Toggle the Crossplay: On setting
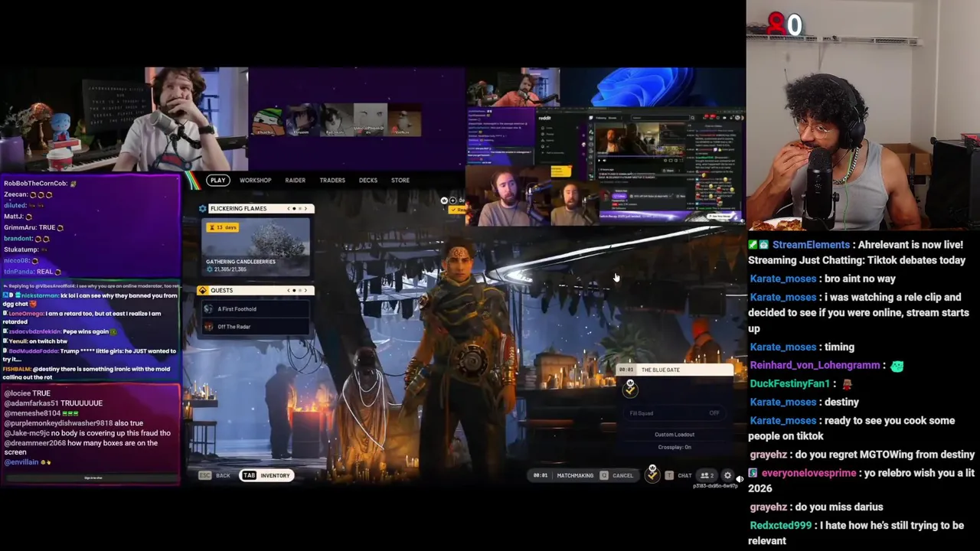The image size is (980, 551). (x=675, y=447)
